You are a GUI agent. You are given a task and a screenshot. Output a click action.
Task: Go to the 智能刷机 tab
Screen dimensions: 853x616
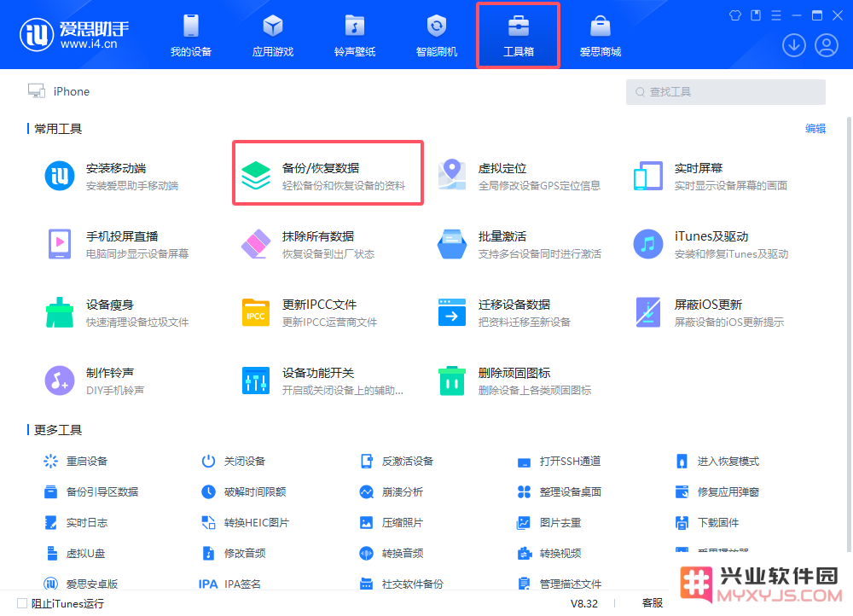click(436, 35)
